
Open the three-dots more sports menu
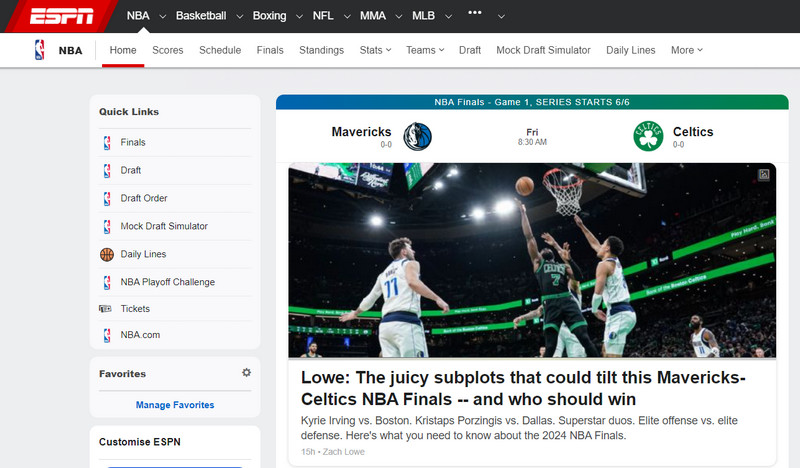click(x=474, y=13)
